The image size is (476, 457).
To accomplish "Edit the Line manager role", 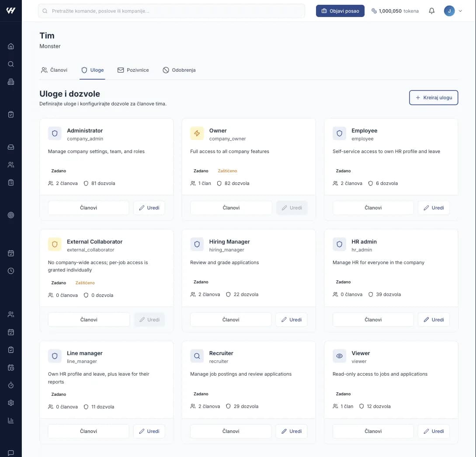I will tap(149, 431).
